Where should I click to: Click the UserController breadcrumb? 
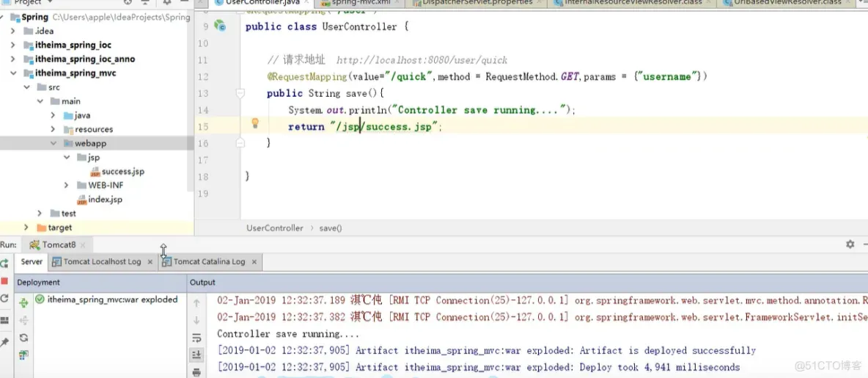[275, 228]
